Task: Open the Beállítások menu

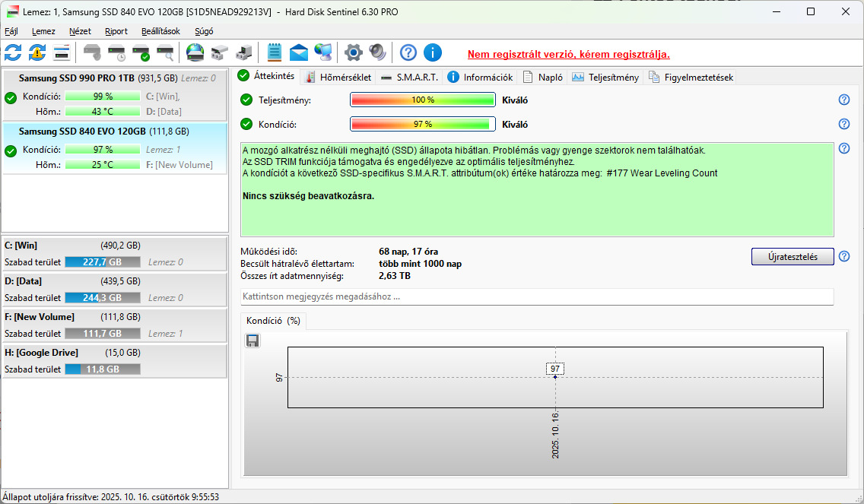Action: click(160, 31)
